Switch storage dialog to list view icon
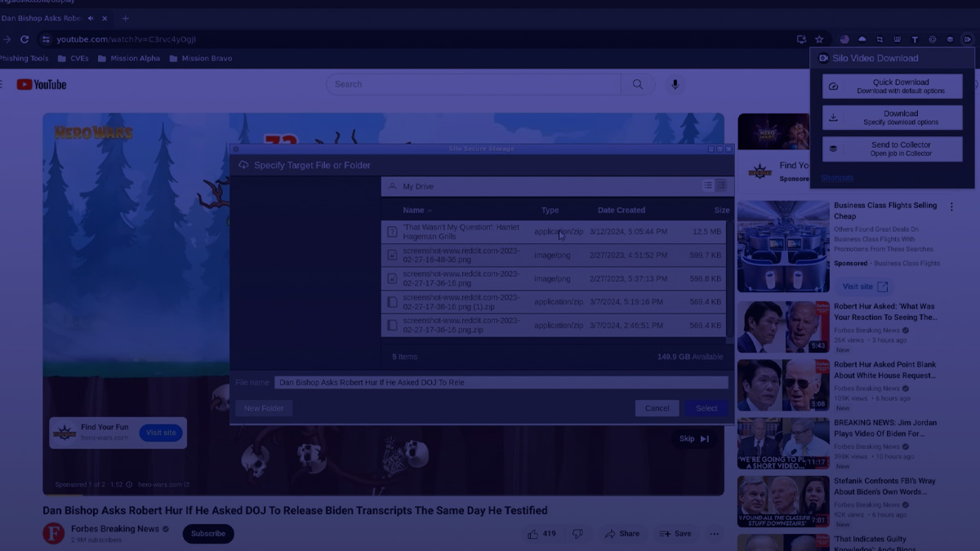The width and height of the screenshot is (980, 551). 708,186
